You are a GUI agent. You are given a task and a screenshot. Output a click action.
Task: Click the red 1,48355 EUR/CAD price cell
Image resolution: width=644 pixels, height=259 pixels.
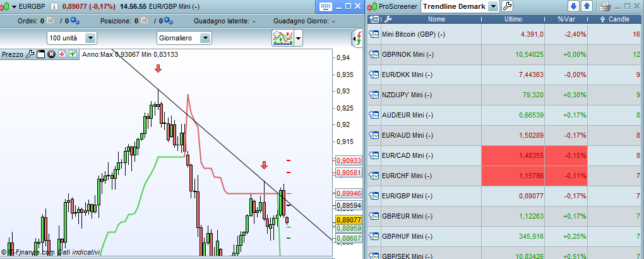(x=513, y=155)
